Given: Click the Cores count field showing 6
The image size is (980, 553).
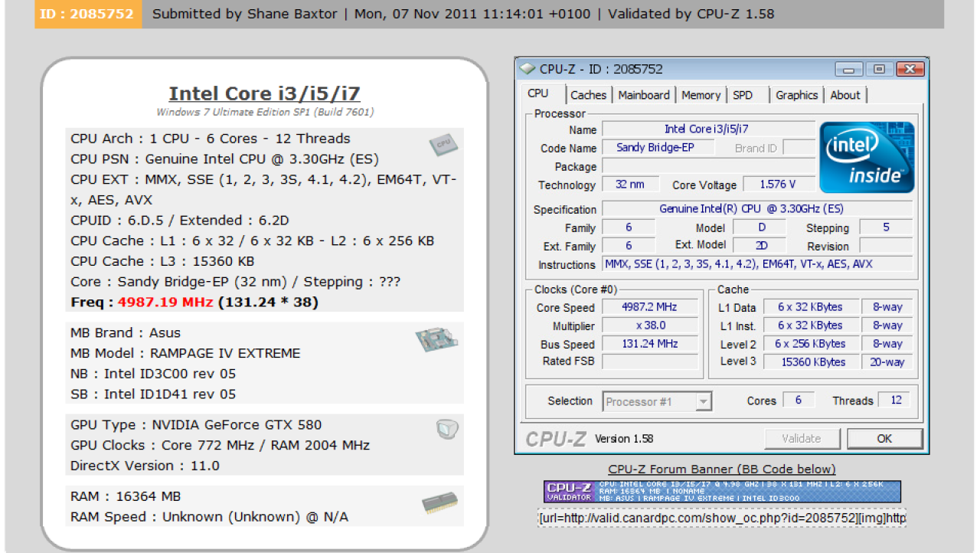Looking at the screenshot, I should tap(799, 401).
